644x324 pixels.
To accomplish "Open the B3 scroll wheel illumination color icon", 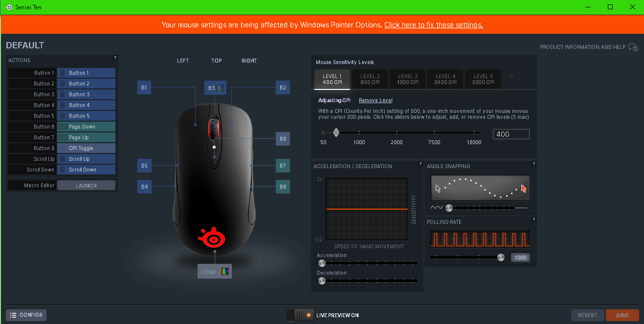I will pos(221,88).
